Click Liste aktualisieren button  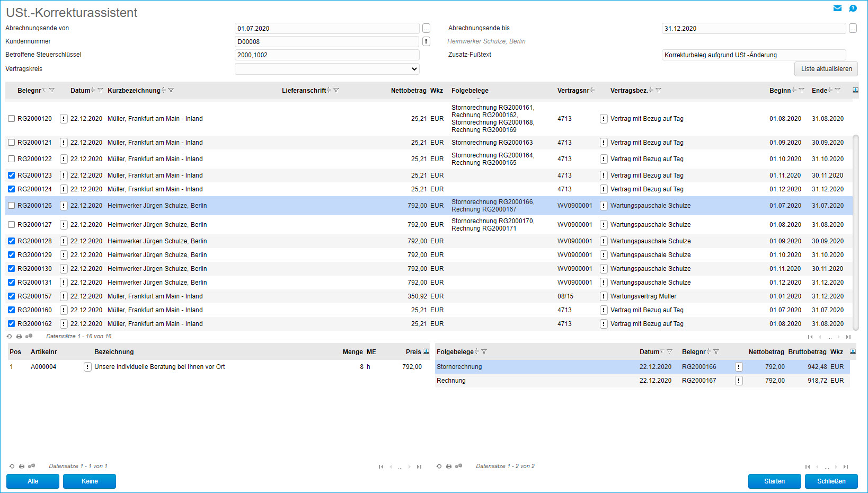point(826,69)
